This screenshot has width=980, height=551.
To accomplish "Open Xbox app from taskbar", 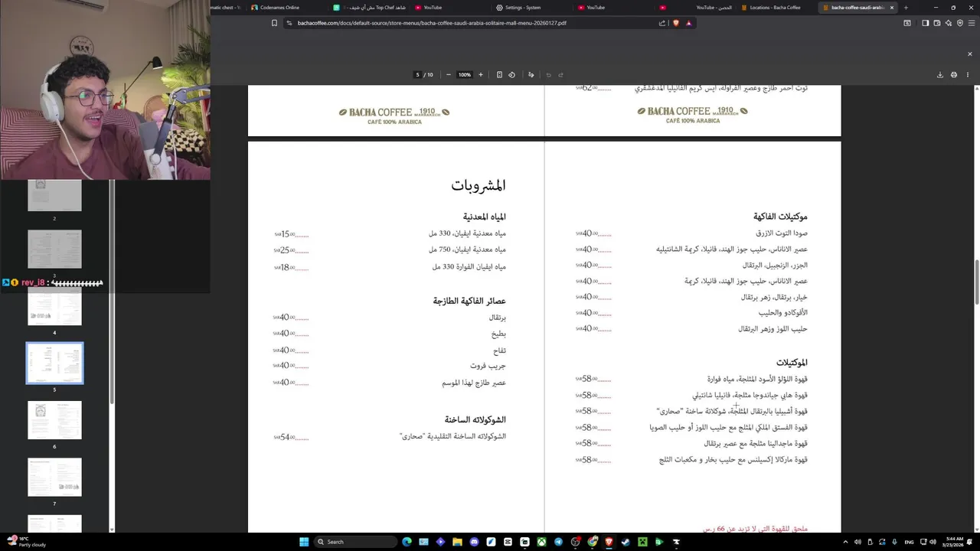I will tap(541, 542).
